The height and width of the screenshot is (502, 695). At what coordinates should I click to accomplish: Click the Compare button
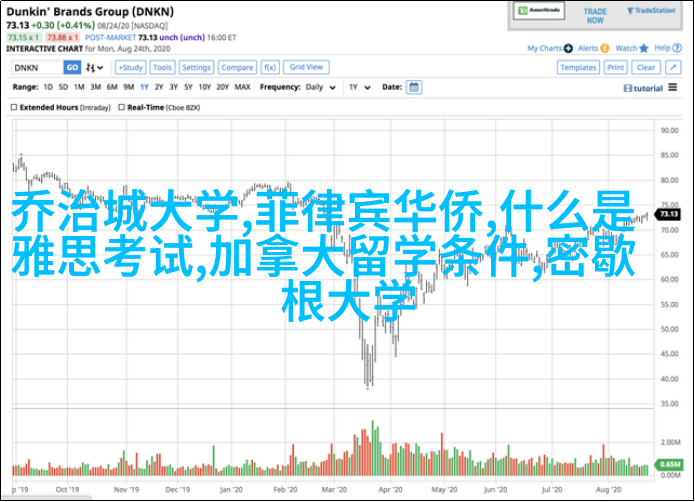pyautogui.click(x=237, y=68)
